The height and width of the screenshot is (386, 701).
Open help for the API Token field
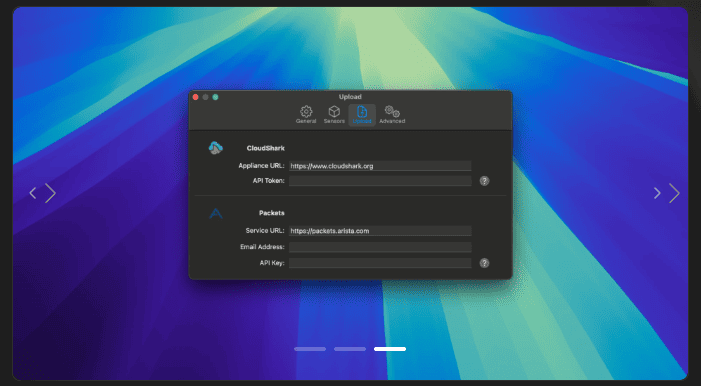pyautogui.click(x=484, y=181)
